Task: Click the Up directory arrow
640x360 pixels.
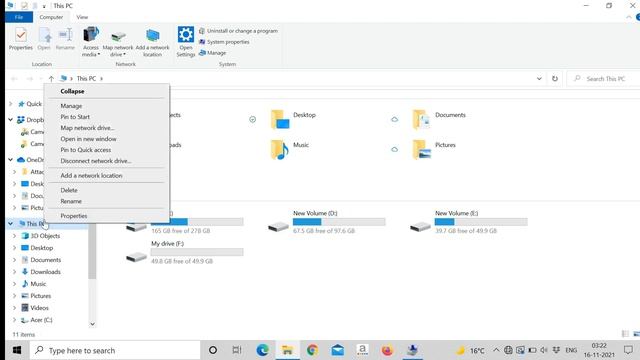Action: 51,78
